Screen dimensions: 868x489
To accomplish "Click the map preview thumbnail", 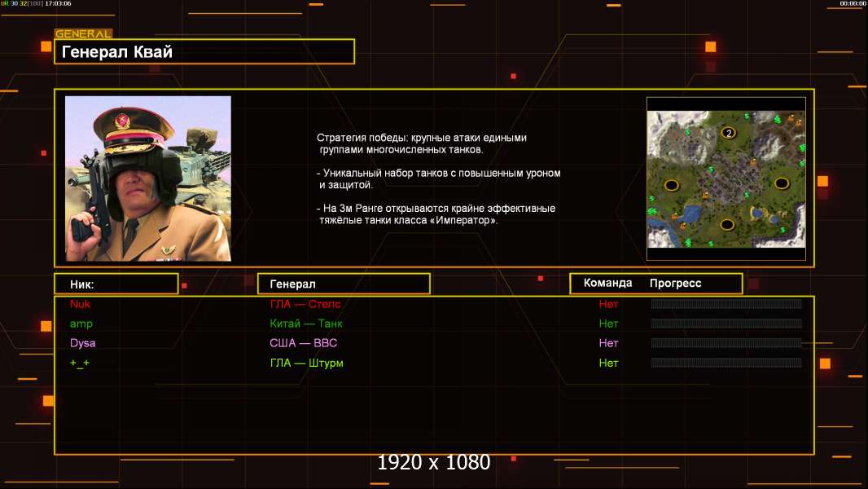I will tap(726, 178).
